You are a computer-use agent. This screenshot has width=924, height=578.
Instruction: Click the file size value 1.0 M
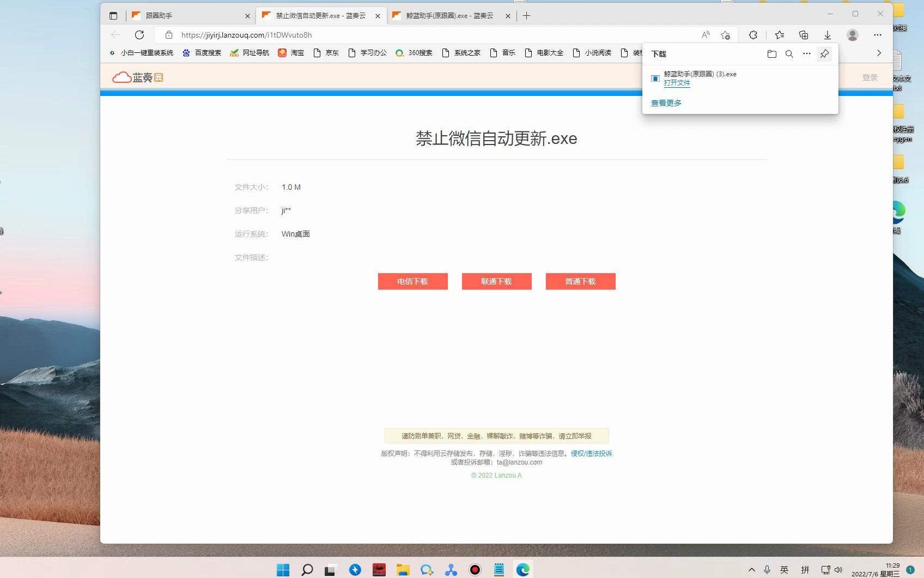291,187
